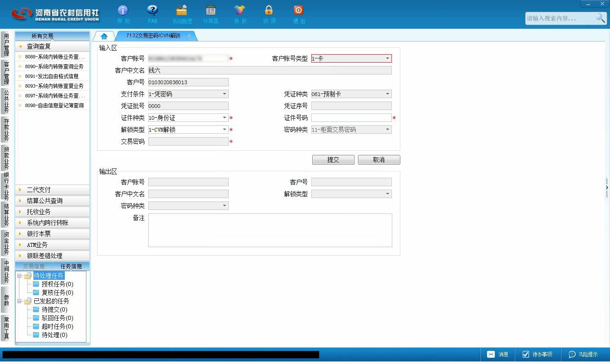Open the output area 密码种类 dropdown
Image resolution: width=610 pixels, height=364 pixels.
point(225,206)
